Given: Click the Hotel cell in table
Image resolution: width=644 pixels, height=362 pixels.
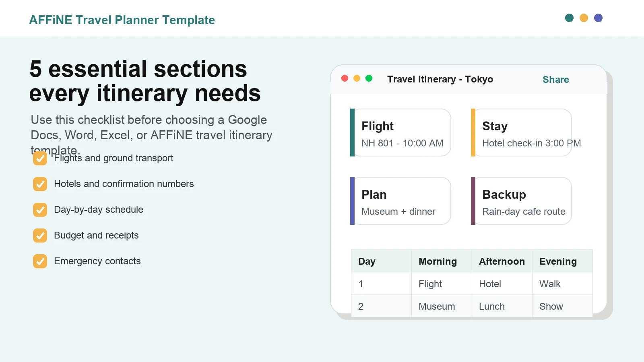Looking at the screenshot, I should (502, 284).
